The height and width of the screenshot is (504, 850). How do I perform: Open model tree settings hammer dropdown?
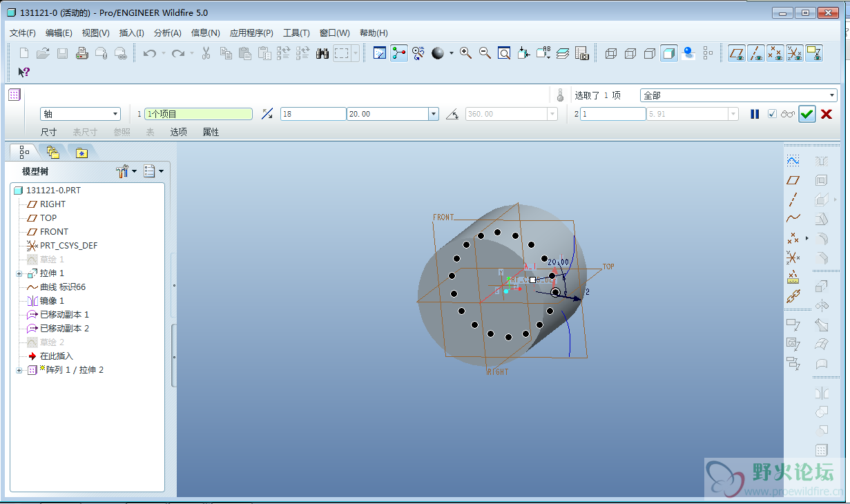[x=127, y=171]
